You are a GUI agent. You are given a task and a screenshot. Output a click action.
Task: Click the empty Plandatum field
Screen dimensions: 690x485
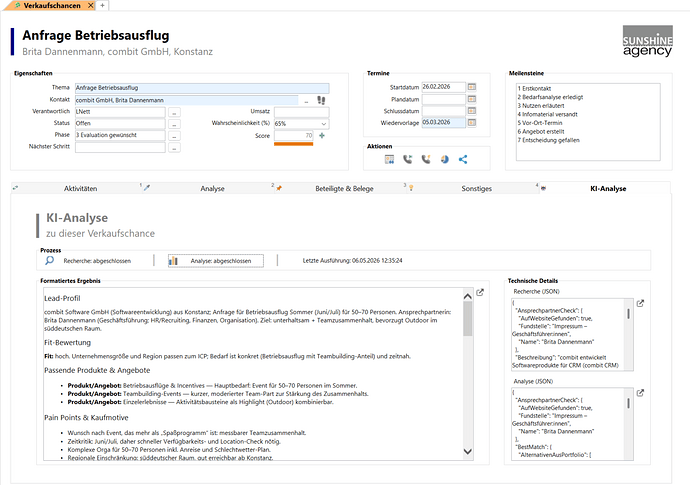click(444, 99)
